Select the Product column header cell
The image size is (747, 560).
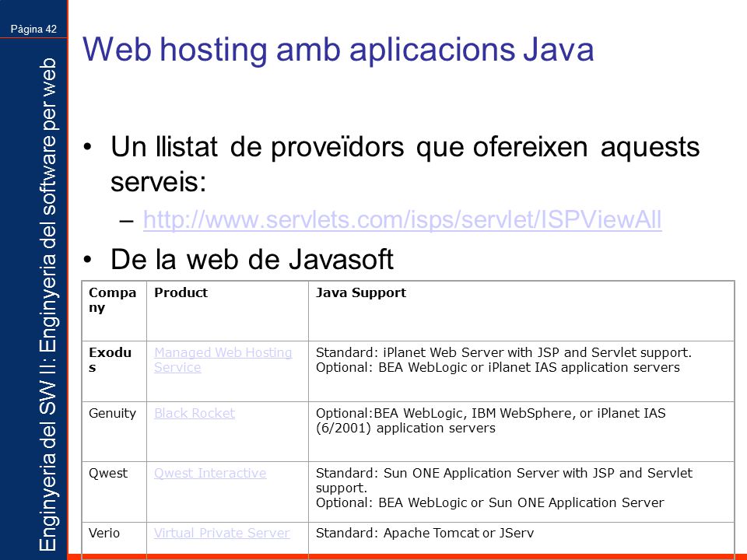(x=228, y=311)
